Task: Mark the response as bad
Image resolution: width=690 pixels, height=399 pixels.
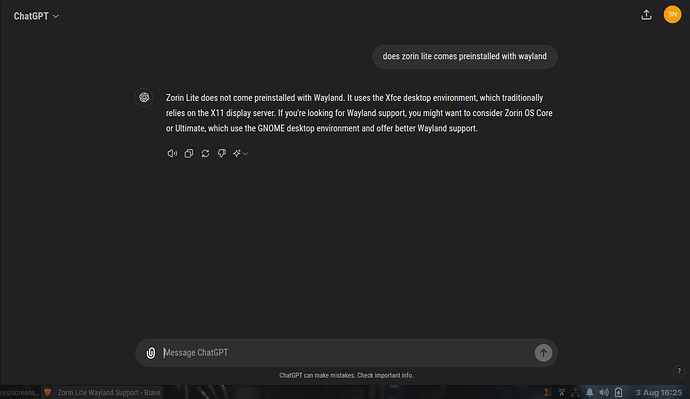Action: (x=222, y=154)
